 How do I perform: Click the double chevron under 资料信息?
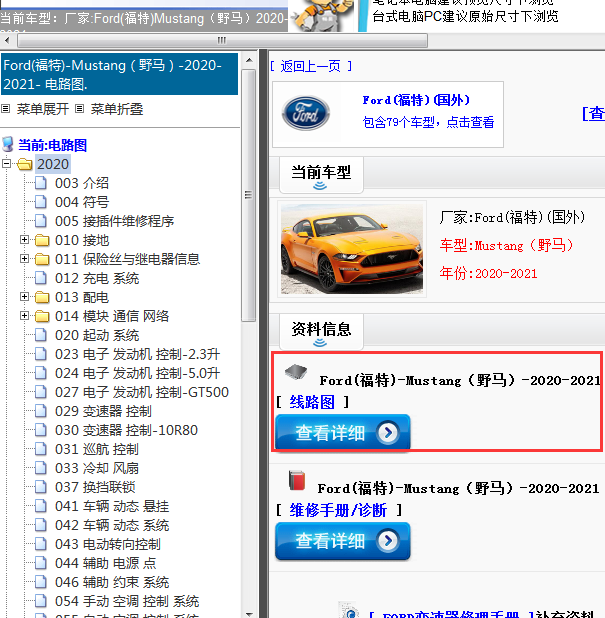click(320, 343)
